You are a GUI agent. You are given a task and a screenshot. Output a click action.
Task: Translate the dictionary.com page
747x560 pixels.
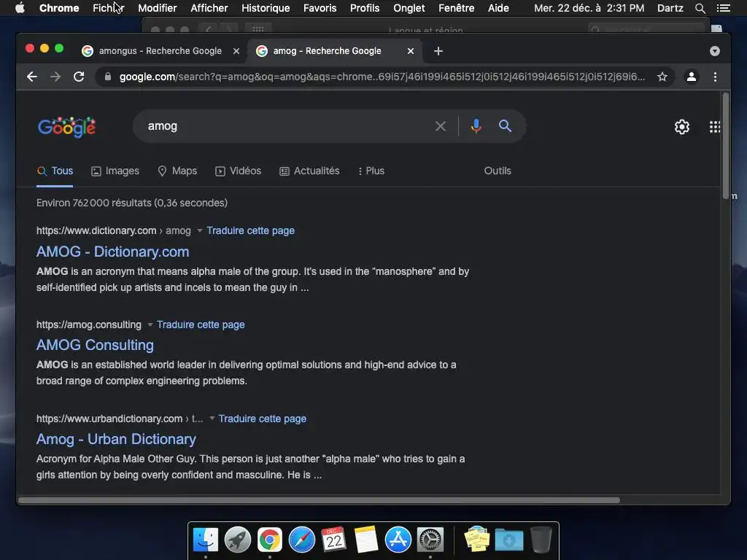(251, 230)
